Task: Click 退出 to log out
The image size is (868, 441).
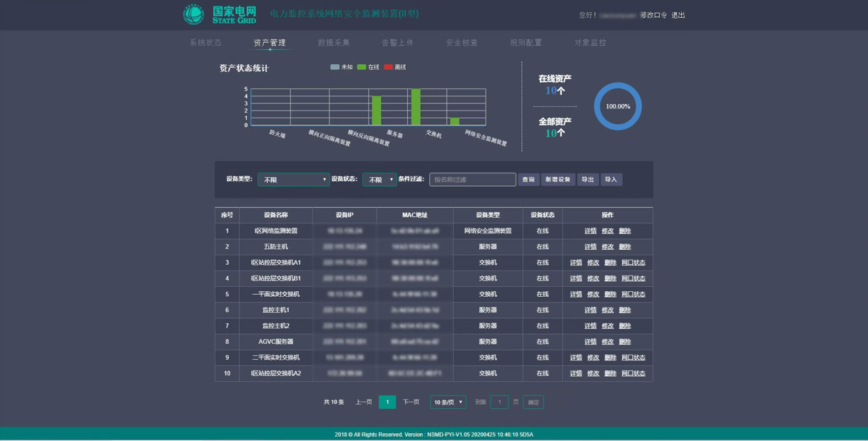Action: tap(678, 15)
